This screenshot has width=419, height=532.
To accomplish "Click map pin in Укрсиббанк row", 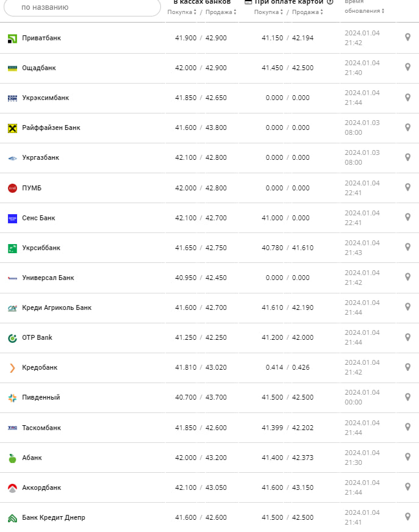I will tap(408, 247).
